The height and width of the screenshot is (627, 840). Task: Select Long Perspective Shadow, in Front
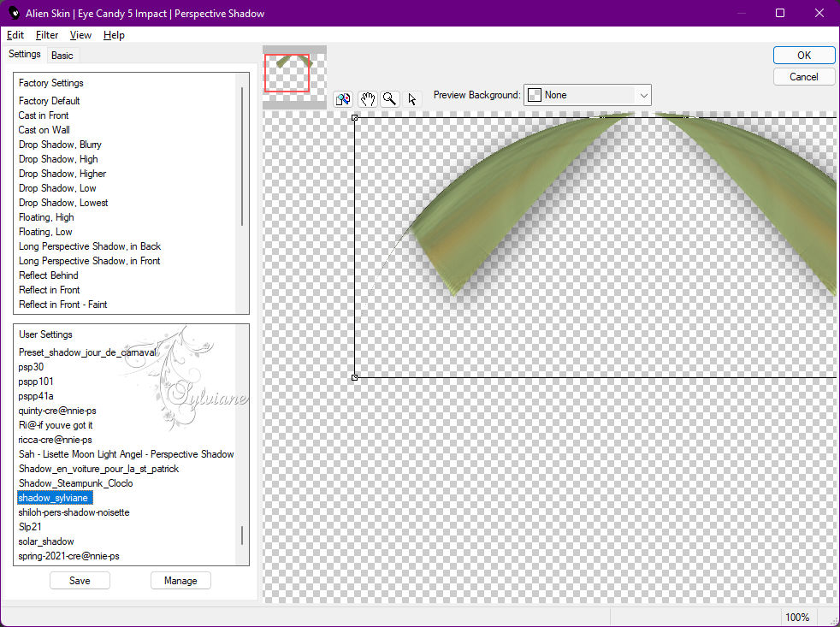point(90,260)
